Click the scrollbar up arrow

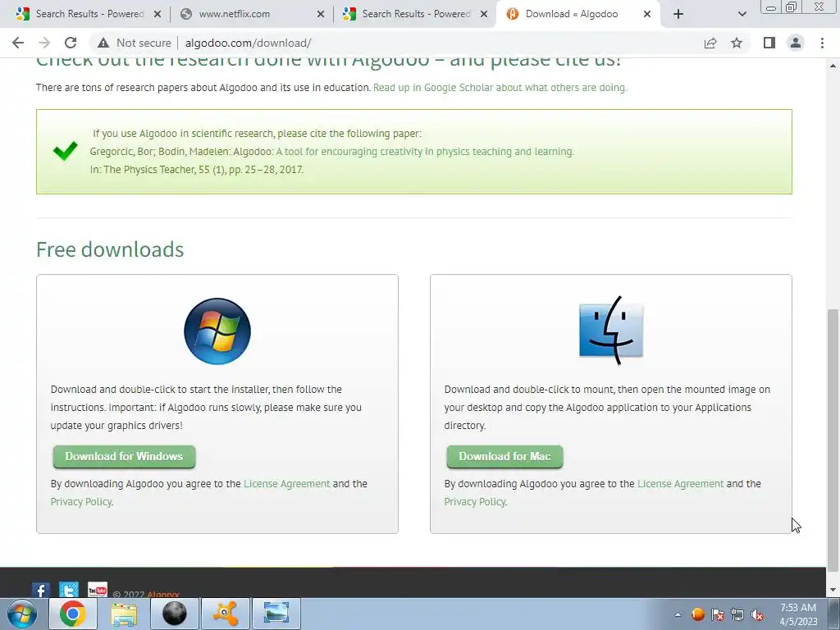[x=833, y=66]
